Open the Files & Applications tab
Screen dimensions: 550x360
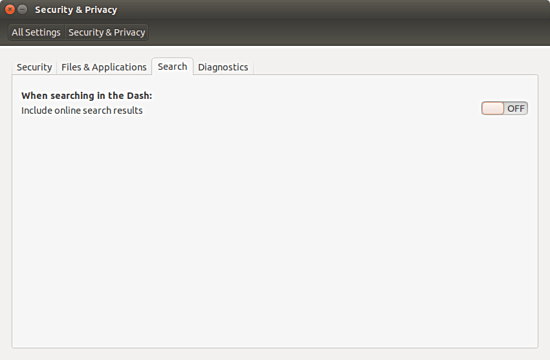click(104, 67)
